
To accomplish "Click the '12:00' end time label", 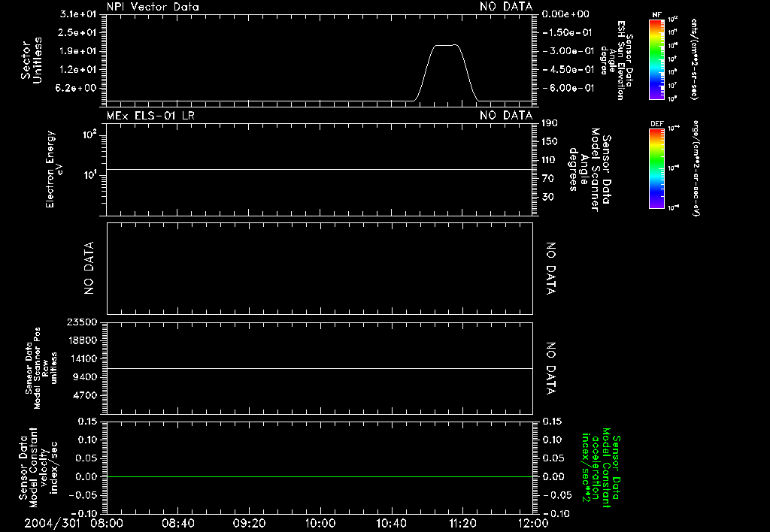I will (x=533, y=524).
